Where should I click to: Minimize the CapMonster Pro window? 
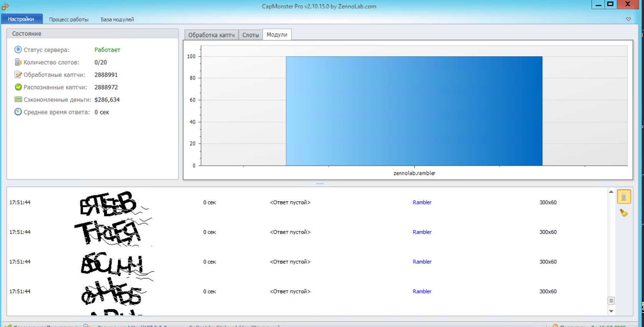click(598, 4)
